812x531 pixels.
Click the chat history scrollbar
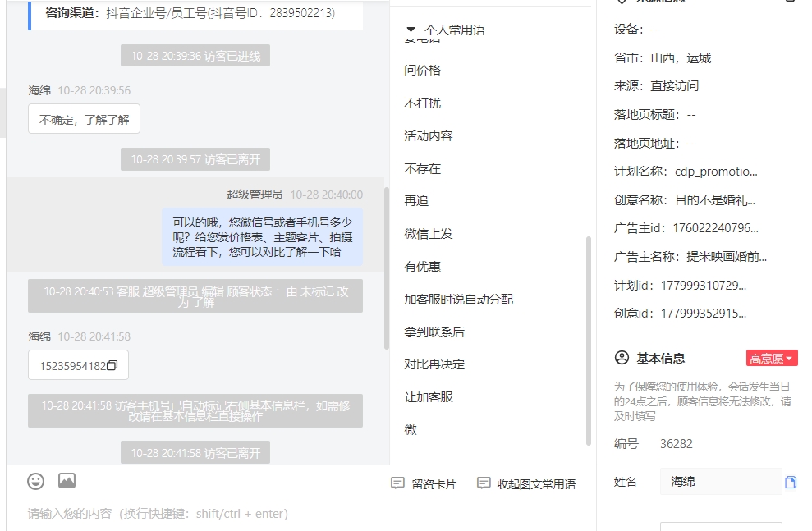click(387, 268)
